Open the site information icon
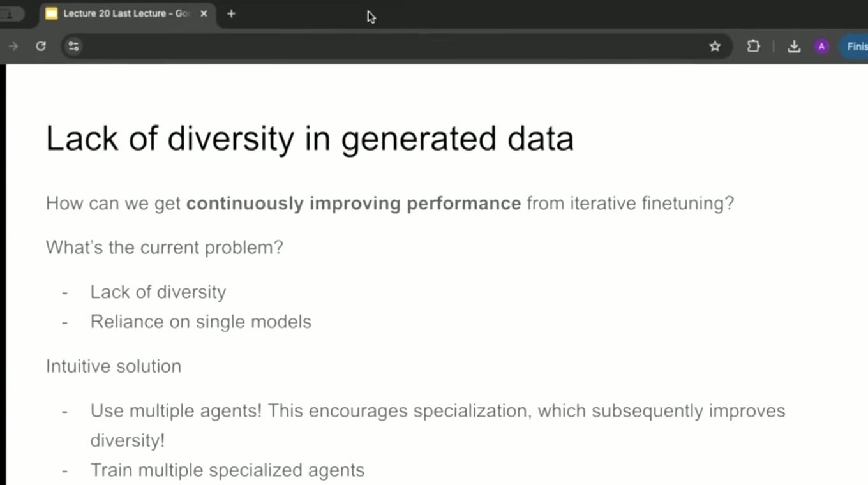The width and height of the screenshot is (868, 485). point(73,46)
